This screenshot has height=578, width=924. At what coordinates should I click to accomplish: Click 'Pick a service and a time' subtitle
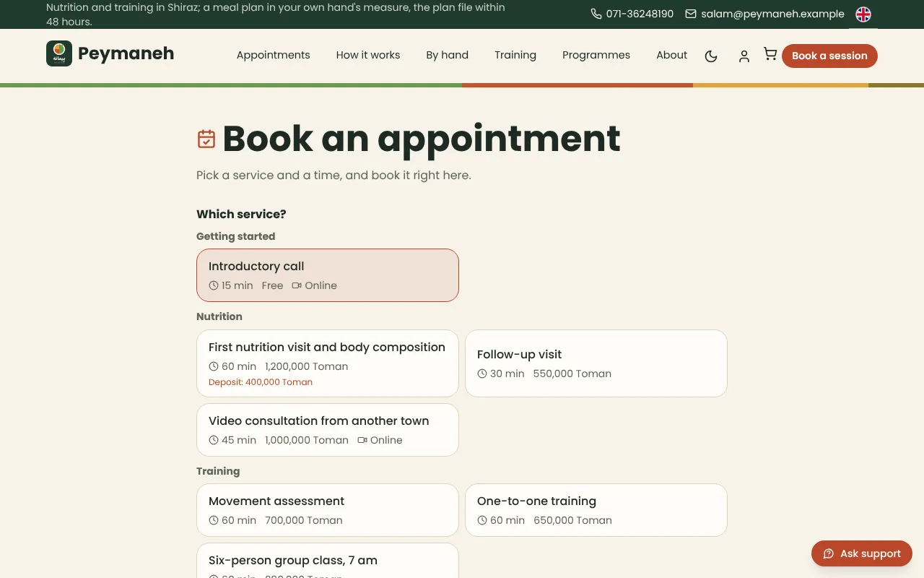pyautogui.click(x=334, y=176)
